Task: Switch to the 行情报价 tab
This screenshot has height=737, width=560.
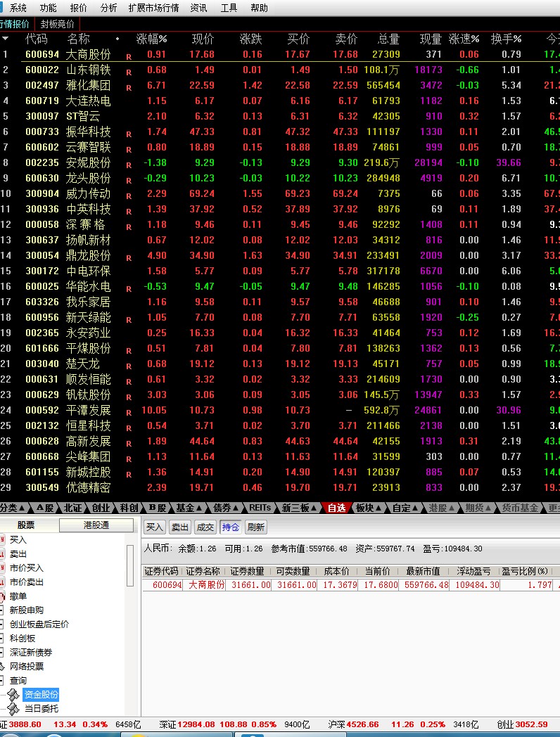Action: 15,24
